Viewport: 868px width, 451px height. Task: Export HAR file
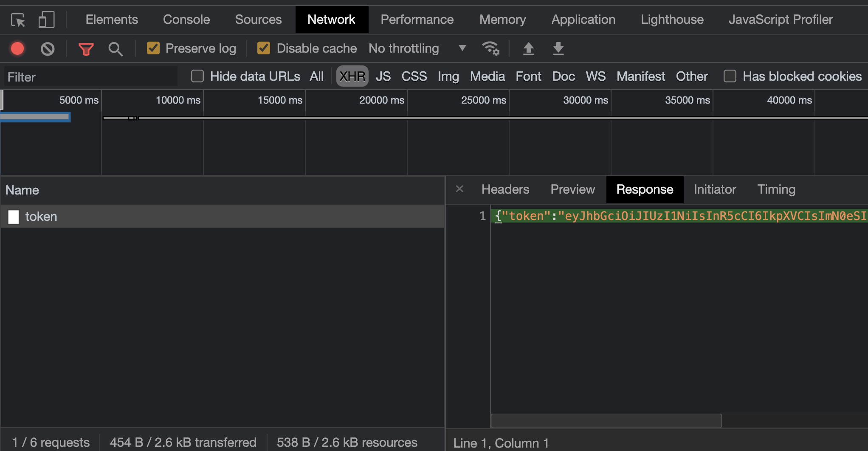558,48
